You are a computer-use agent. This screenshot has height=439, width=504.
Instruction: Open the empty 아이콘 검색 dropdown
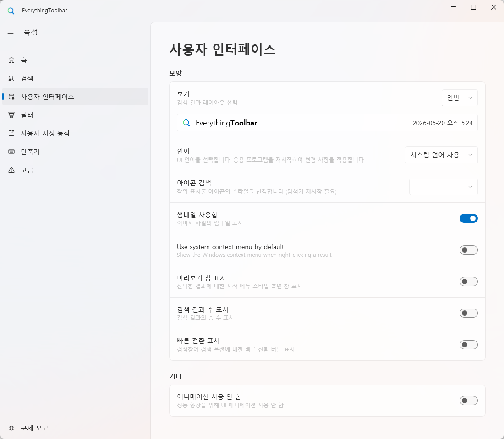point(443,187)
